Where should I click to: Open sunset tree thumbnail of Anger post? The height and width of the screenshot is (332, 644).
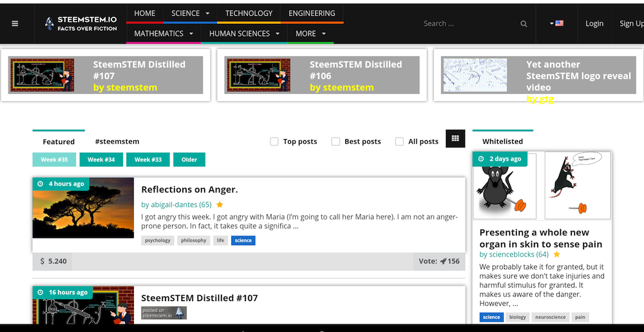[83, 208]
